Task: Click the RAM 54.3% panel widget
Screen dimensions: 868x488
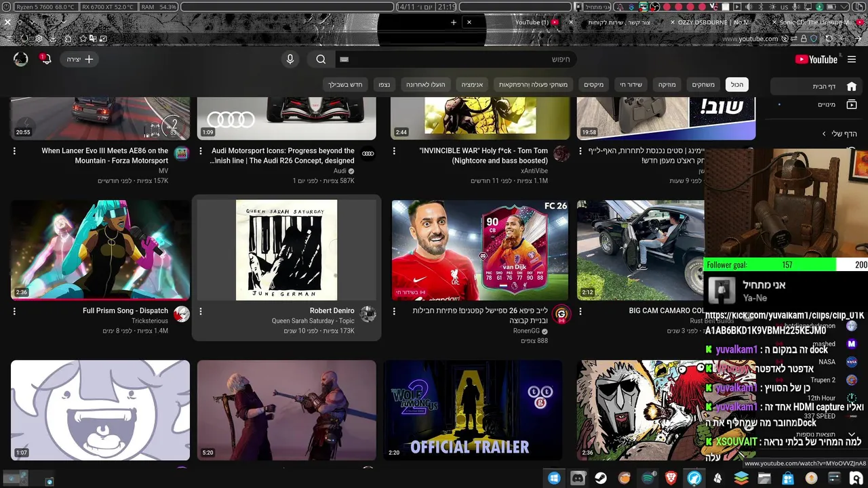Action: (159, 6)
